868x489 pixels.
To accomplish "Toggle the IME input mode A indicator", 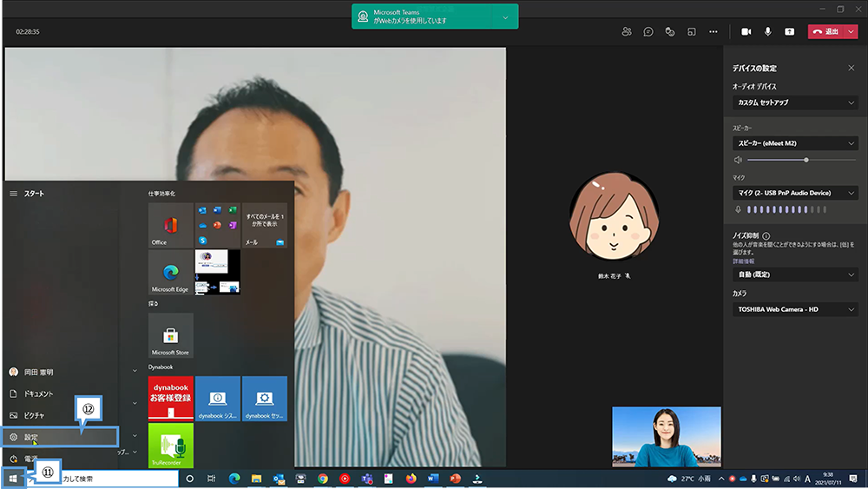I will (x=807, y=479).
